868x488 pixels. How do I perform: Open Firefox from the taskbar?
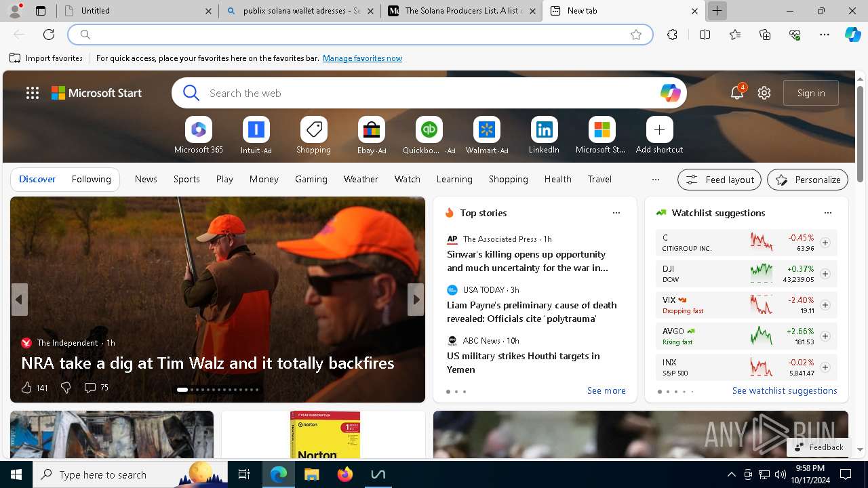pyautogui.click(x=345, y=474)
